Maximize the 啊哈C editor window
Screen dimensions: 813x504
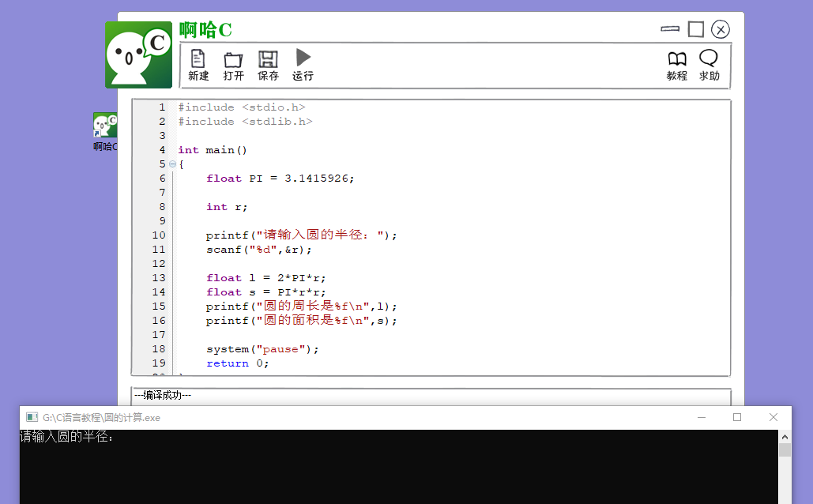point(696,29)
